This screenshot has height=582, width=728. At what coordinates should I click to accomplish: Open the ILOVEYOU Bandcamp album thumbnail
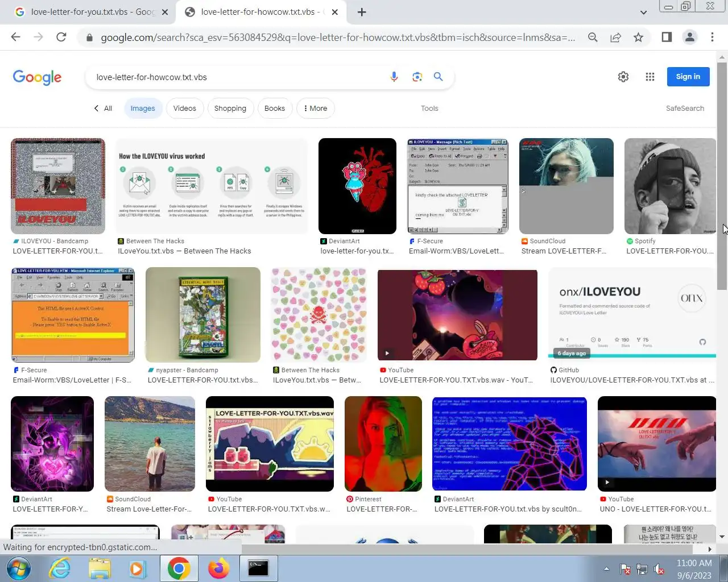[58, 186]
